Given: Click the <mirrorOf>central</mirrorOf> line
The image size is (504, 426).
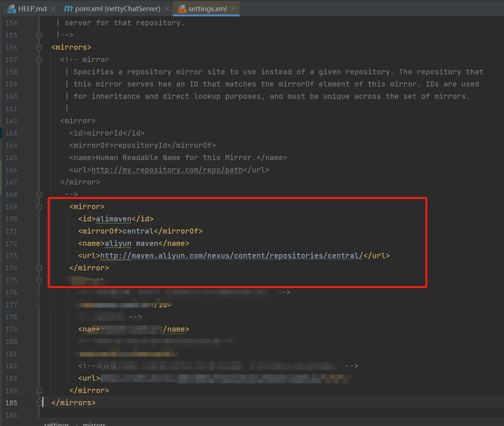Looking at the screenshot, I should (x=140, y=231).
